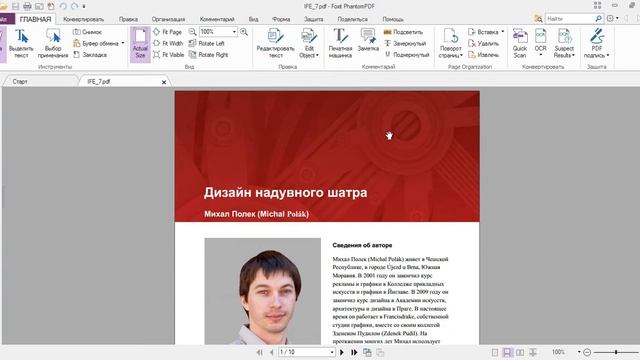Open the PDF подпись sign dropdown
This screenshot has height=360, width=640.
(596, 43)
